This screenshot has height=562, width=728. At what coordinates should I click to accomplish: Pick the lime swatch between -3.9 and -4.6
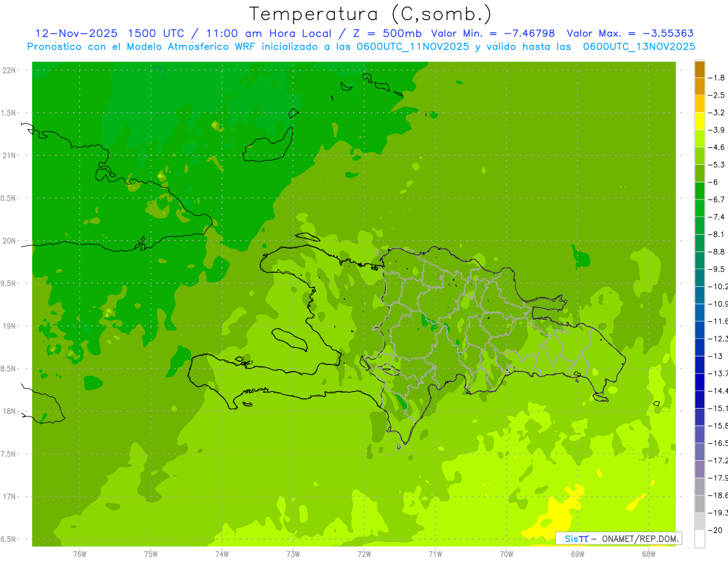click(699, 139)
